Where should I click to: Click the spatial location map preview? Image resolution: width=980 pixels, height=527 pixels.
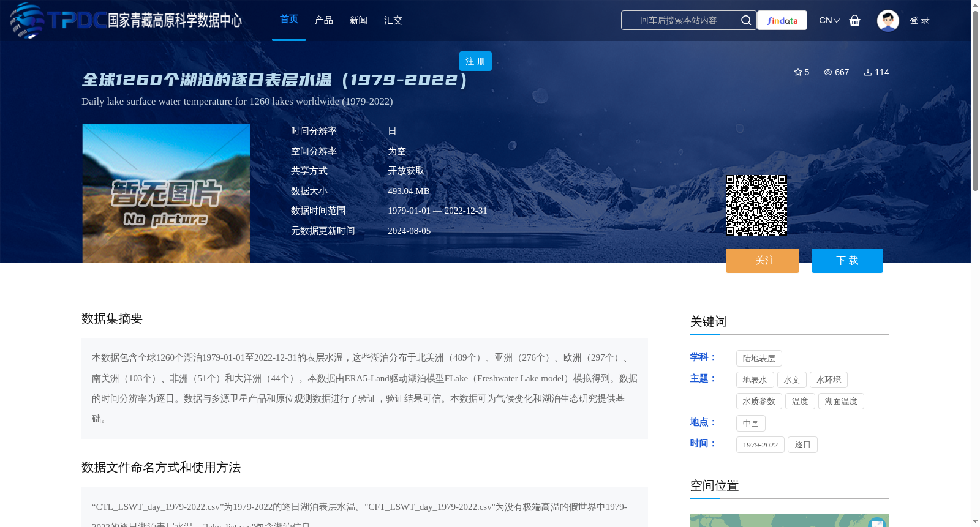pyautogui.click(x=790, y=520)
